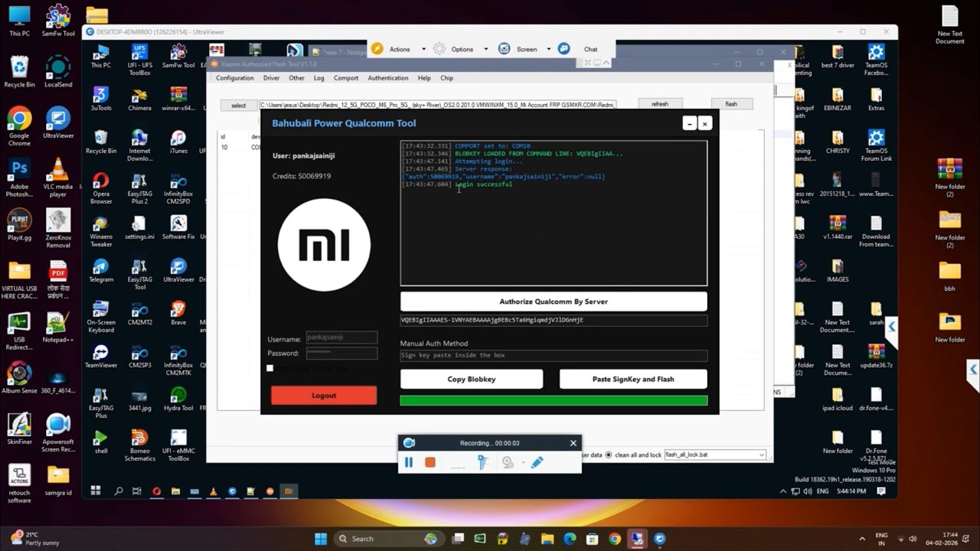Open VLC media player desktop shortcut
Viewport: 980px width, 551px height.
tap(58, 178)
